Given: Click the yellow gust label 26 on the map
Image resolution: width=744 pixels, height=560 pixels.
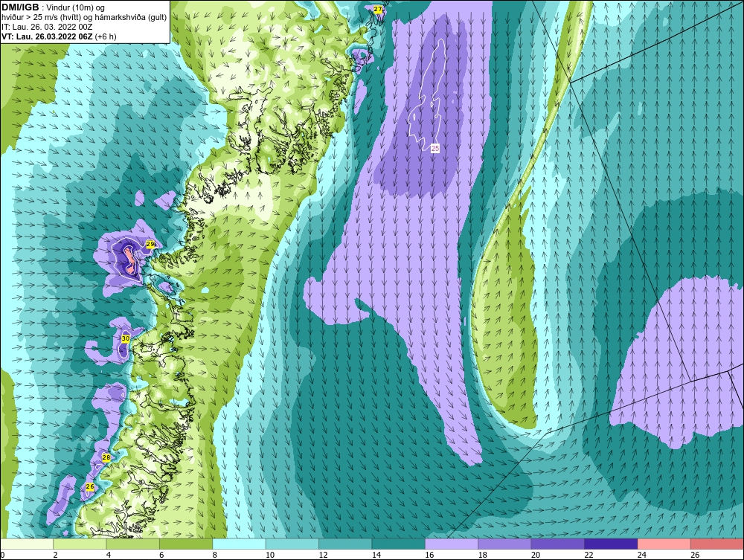Looking at the screenshot, I should (90, 487).
